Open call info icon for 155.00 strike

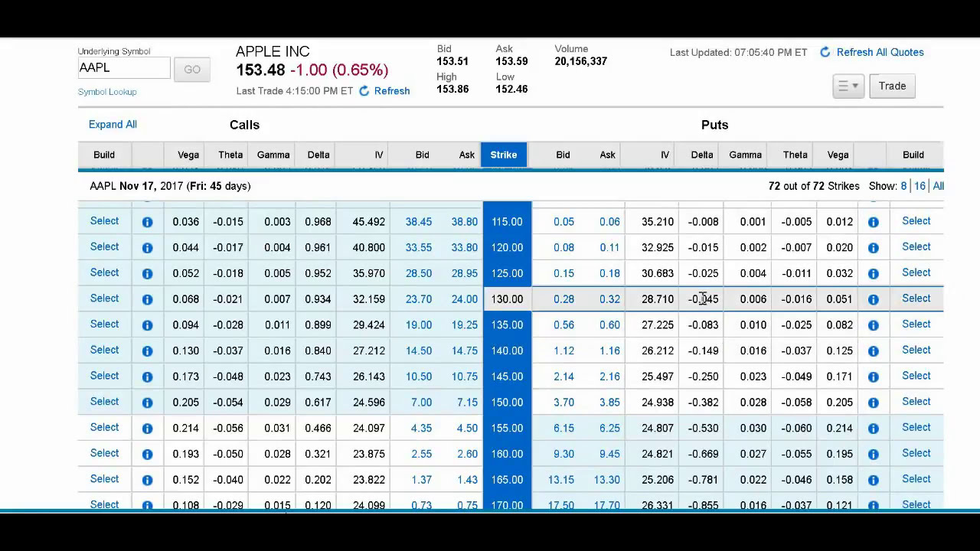coord(147,428)
